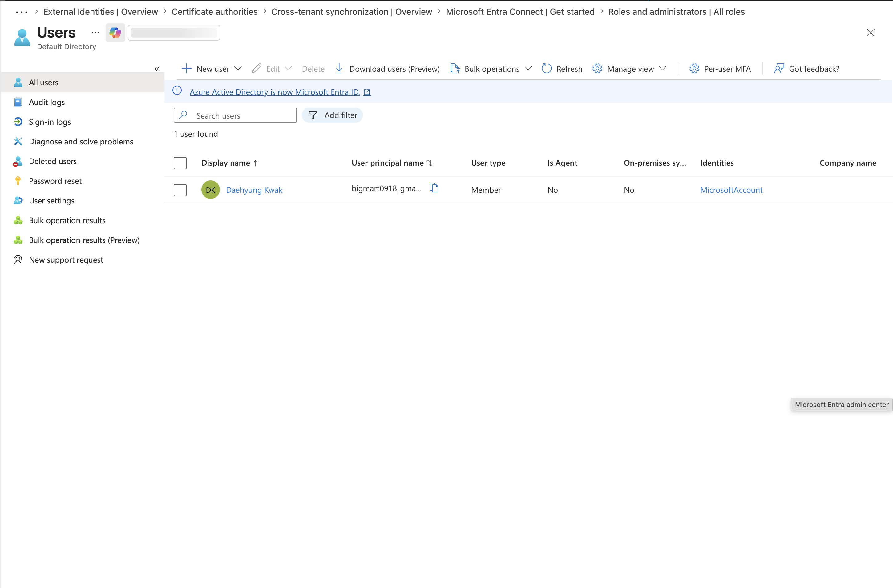Click the DK avatar
This screenshot has height=588, width=893.
[211, 190]
